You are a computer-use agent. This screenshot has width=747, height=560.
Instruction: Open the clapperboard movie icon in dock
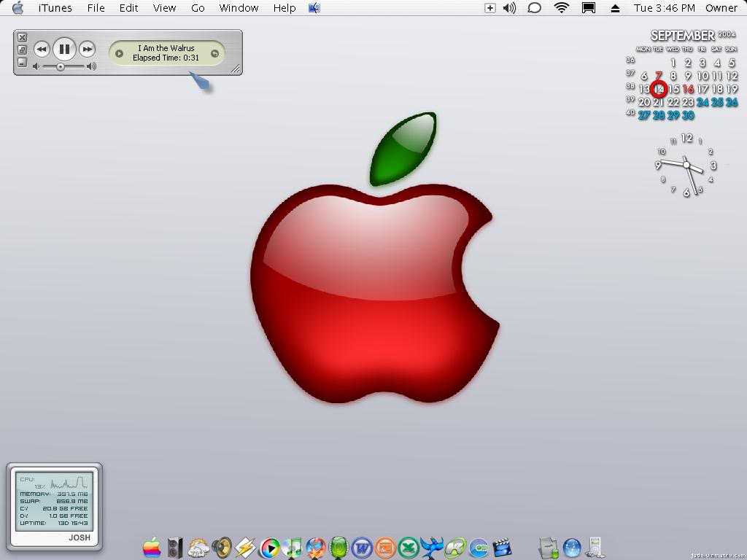pyautogui.click(x=502, y=547)
